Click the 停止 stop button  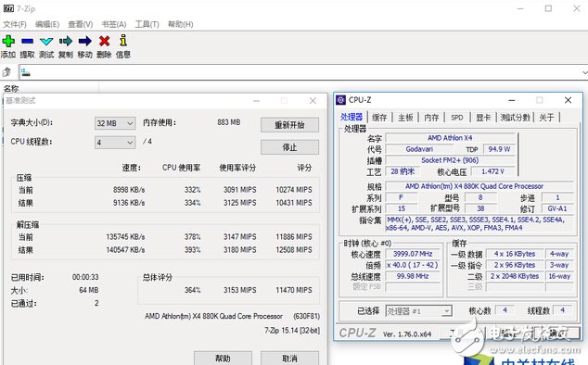pos(289,147)
